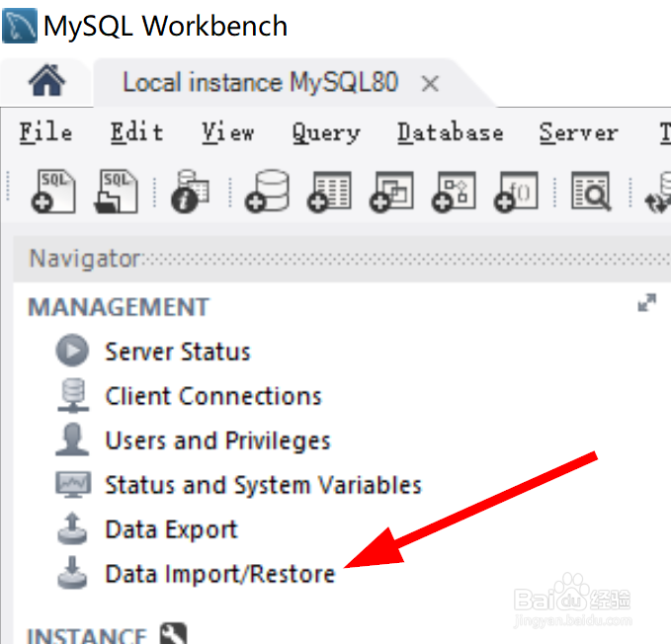This screenshot has width=671, height=644.
Task: Go to the home screen tab
Action: [46, 80]
